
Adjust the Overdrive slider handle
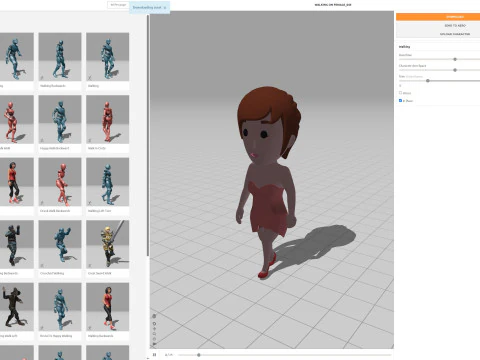[455, 59]
